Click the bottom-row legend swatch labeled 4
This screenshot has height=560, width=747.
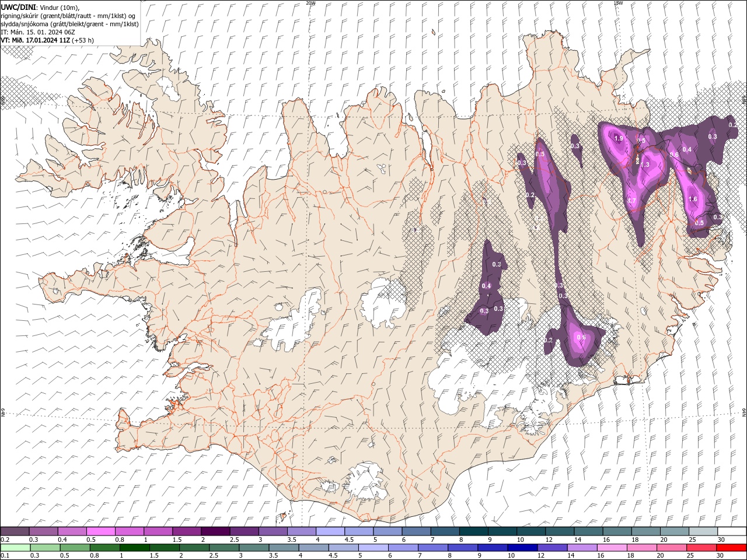[x=313, y=548]
